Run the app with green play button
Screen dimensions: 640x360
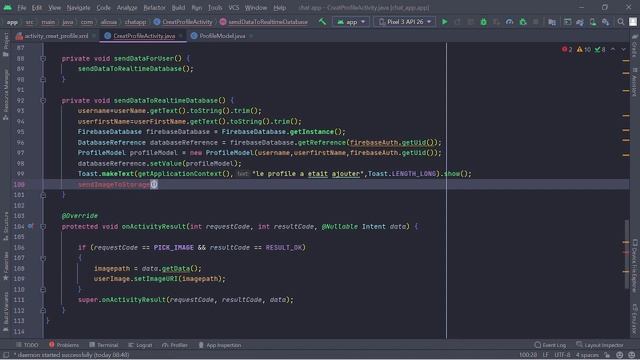click(x=444, y=22)
